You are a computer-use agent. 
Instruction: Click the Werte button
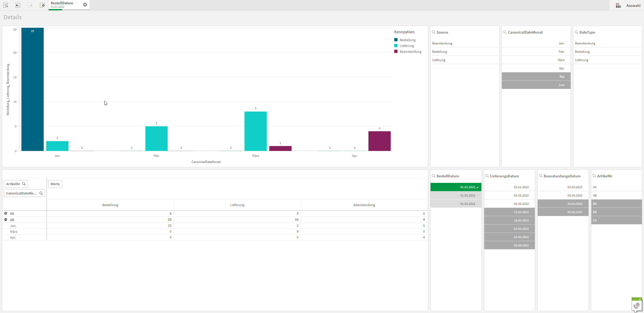[55, 184]
